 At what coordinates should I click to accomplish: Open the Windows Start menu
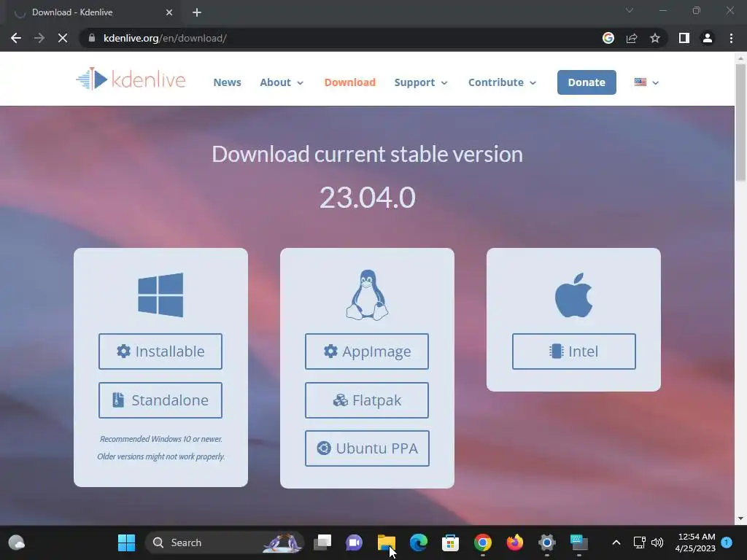126,542
